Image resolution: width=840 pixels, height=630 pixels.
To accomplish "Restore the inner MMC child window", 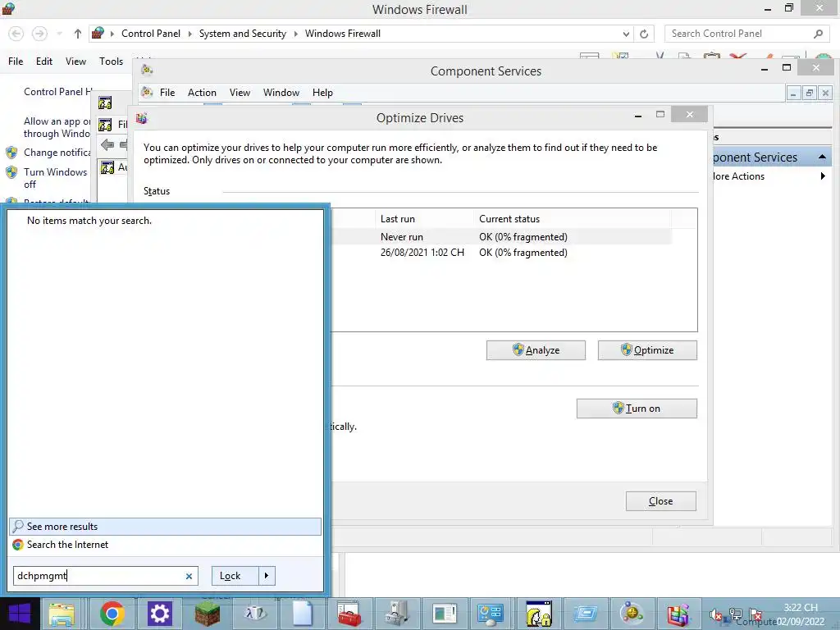I will pyautogui.click(x=810, y=94).
